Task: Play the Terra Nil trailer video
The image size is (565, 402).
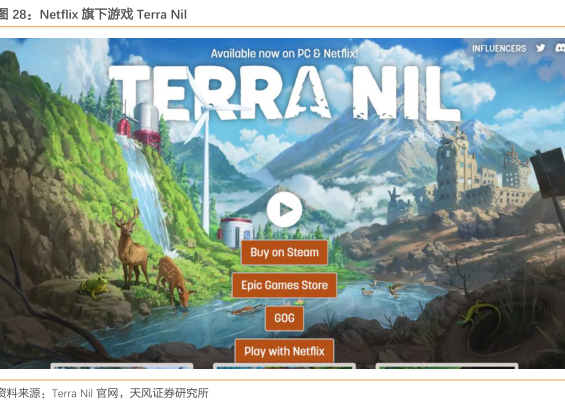Action: (284, 209)
